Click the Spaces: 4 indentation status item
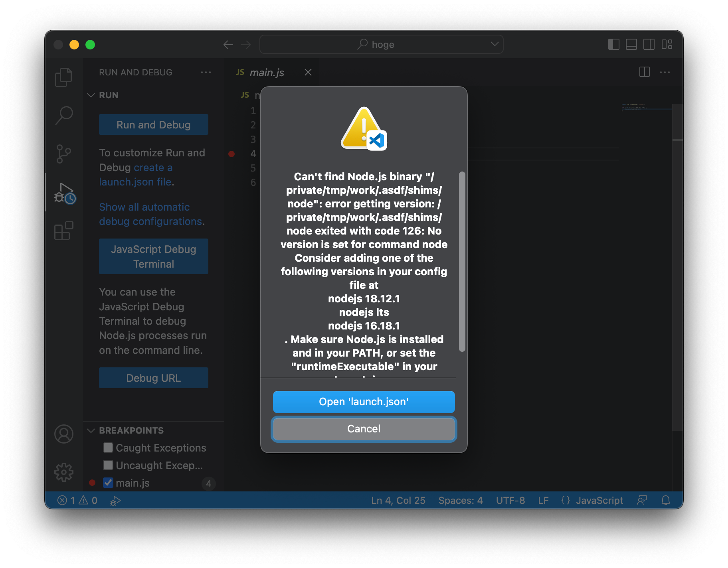 [x=461, y=500]
